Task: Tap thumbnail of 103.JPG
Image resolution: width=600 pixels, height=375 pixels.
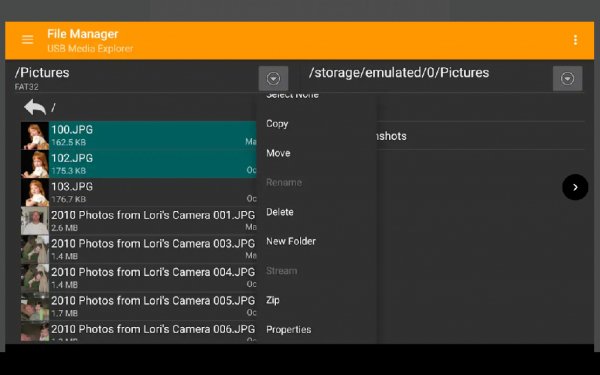Action: tap(35, 192)
